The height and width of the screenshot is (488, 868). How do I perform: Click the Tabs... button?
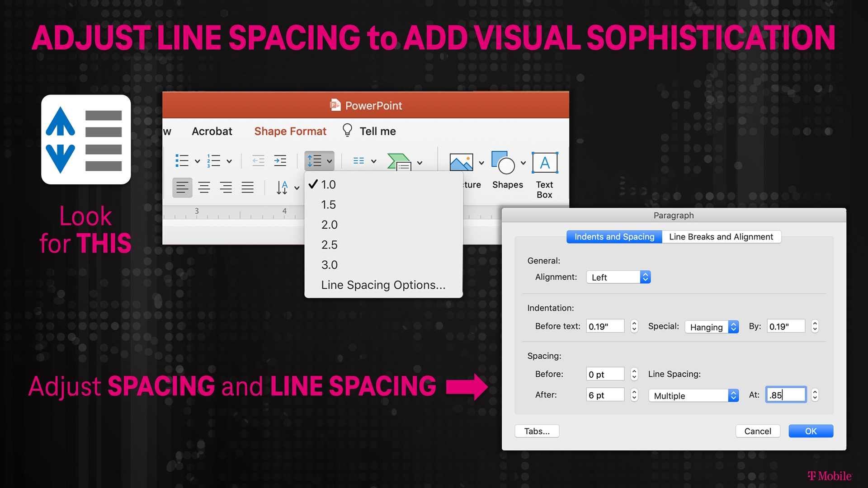point(537,431)
